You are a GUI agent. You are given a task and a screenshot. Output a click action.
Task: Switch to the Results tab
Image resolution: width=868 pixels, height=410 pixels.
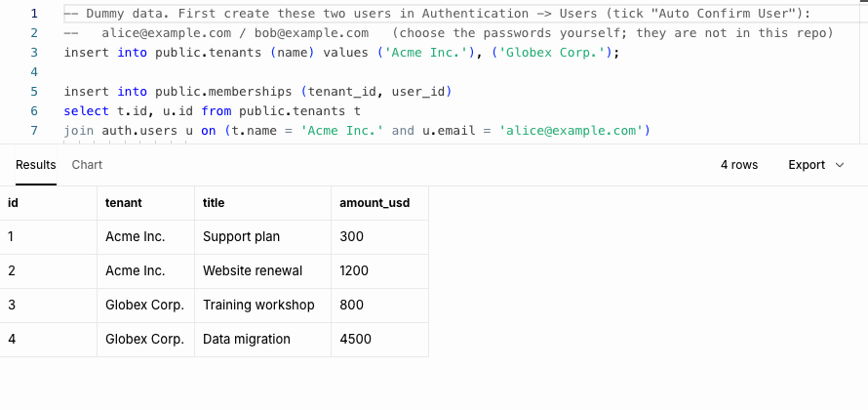pyautogui.click(x=35, y=165)
